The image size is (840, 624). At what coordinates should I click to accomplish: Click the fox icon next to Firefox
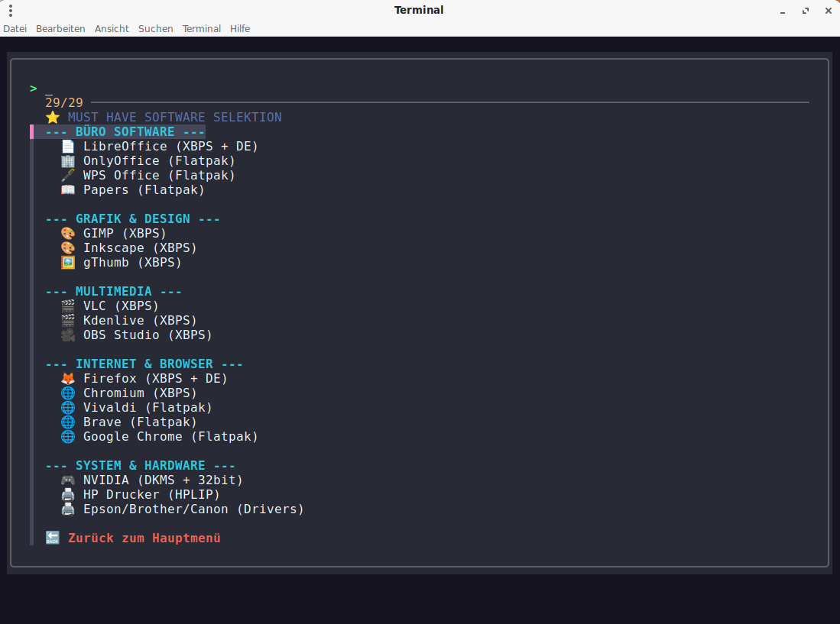tap(68, 378)
